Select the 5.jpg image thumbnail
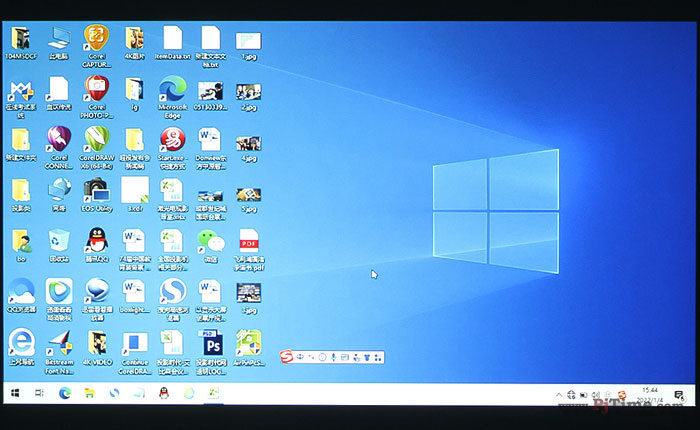 click(249, 195)
